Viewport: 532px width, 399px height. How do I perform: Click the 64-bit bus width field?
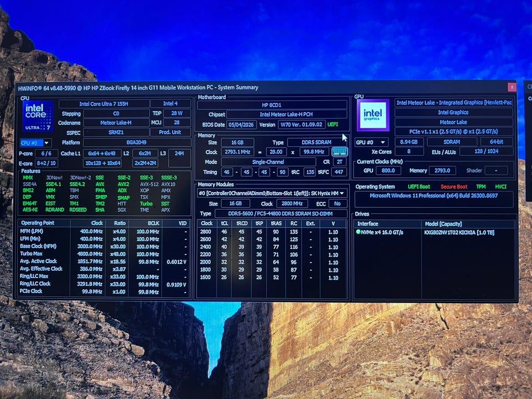coord(497,141)
